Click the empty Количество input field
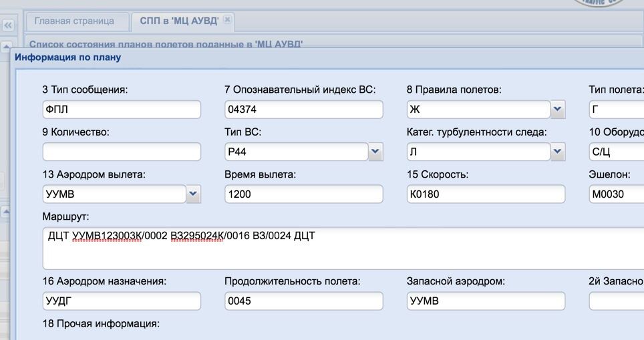The height and width of the screenshot is (340, 644). tap(122, 152)
